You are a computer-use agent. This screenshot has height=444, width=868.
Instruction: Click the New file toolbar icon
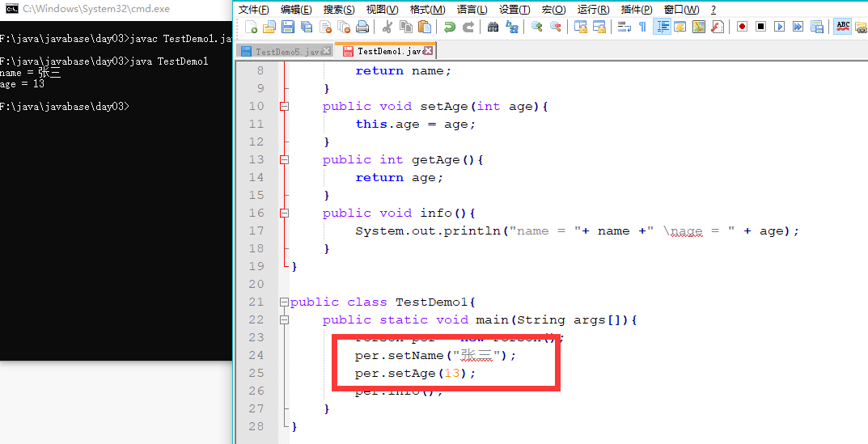coord(251,27)
